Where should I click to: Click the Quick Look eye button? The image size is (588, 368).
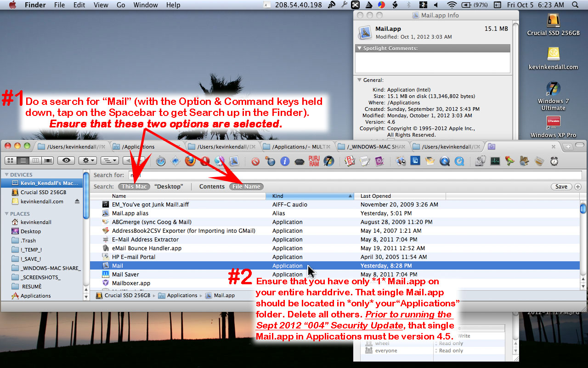click(x=67, y=161)
